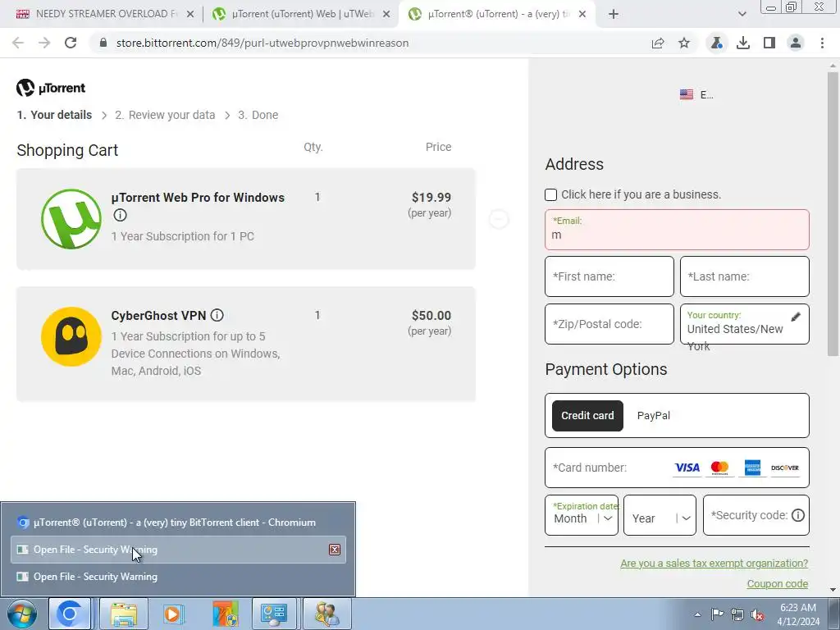Click sales tax exempt organization link
The image size is (840, 630).
click(714, 563)
